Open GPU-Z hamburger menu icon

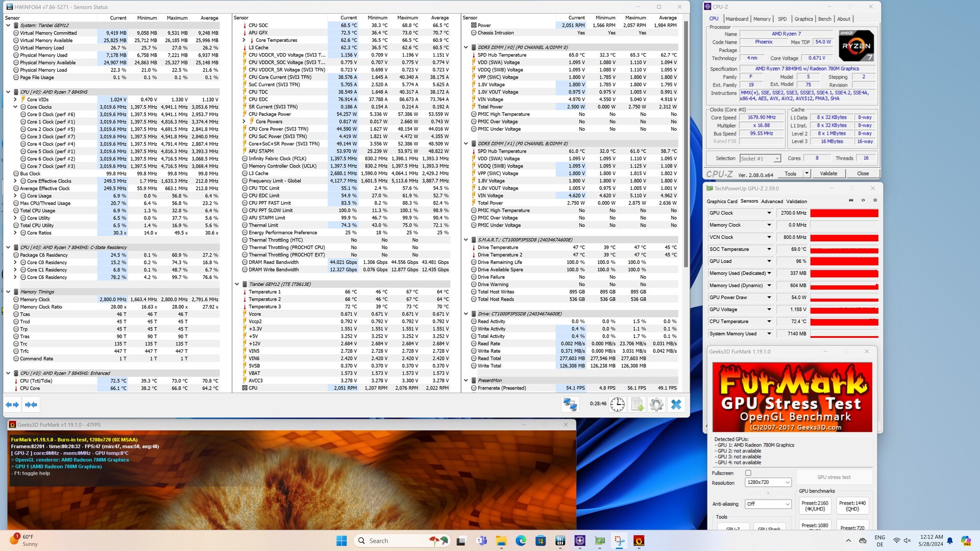[875, 201]
